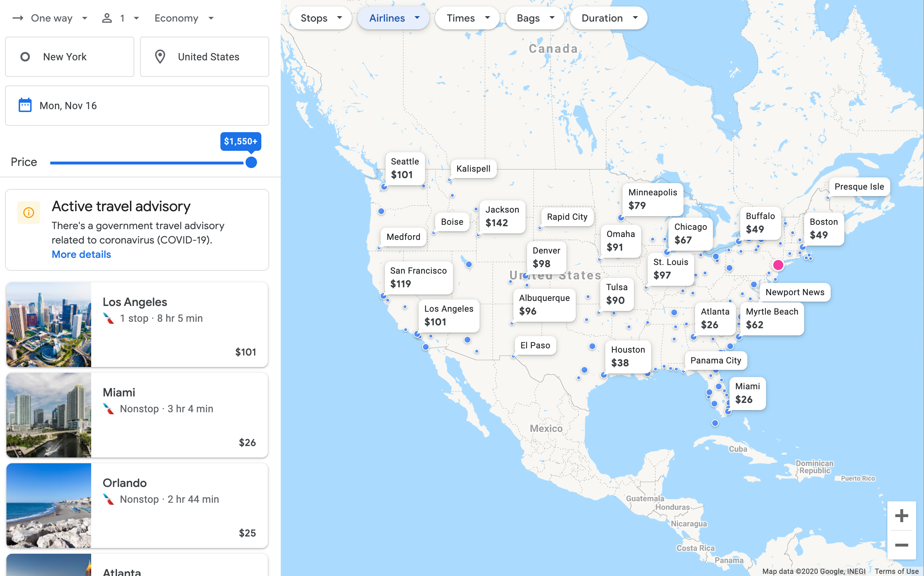
Task: Zoom out the map with minus button
Action: coord(901,545)
